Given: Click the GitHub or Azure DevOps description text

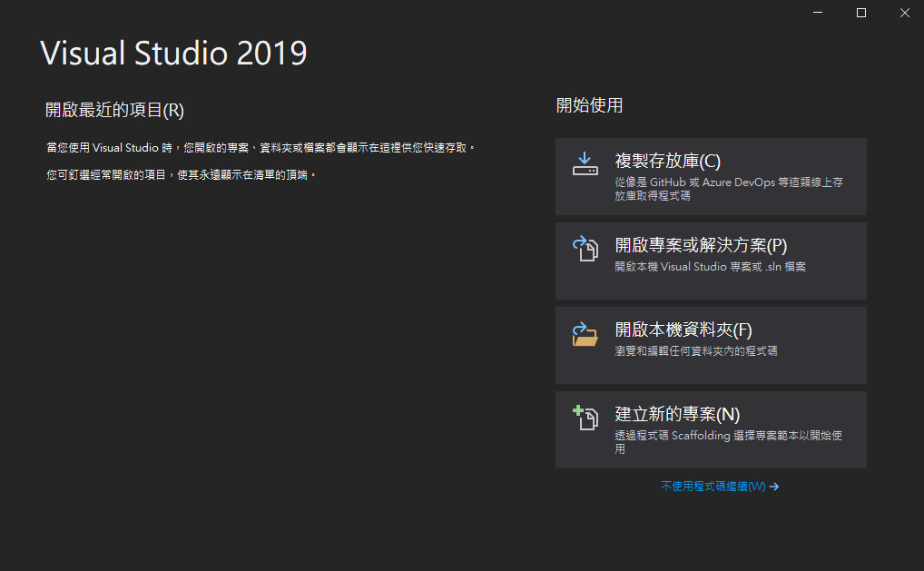Looking at the screenshot, I should pyautogui.click(x=729, y=189).
